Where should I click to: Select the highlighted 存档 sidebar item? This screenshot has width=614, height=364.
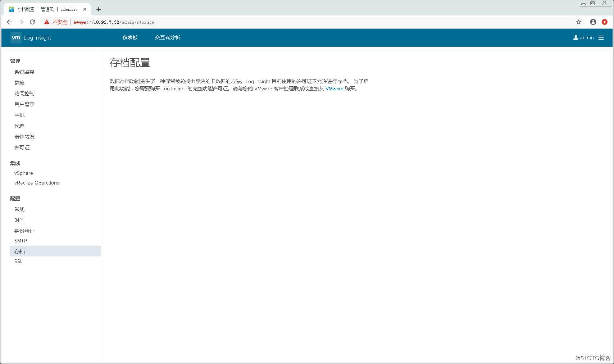pos(55,251)
